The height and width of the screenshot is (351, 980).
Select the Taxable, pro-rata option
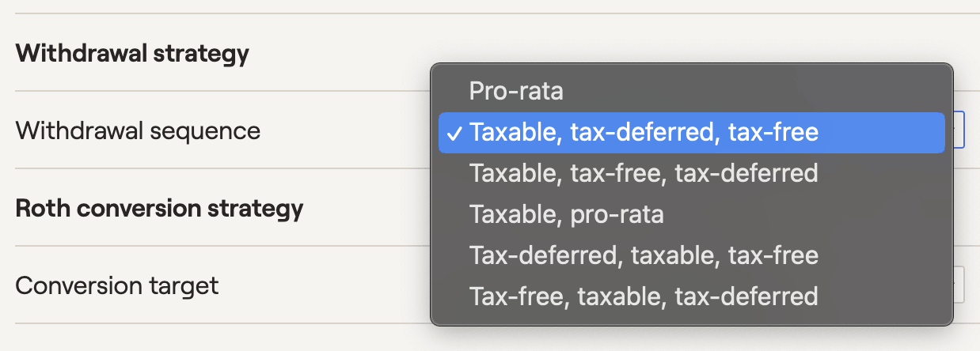(x=566, y=214)
